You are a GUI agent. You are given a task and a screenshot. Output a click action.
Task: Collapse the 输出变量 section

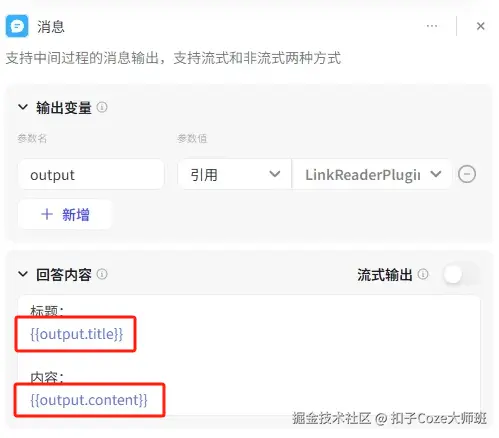point(23,107)
